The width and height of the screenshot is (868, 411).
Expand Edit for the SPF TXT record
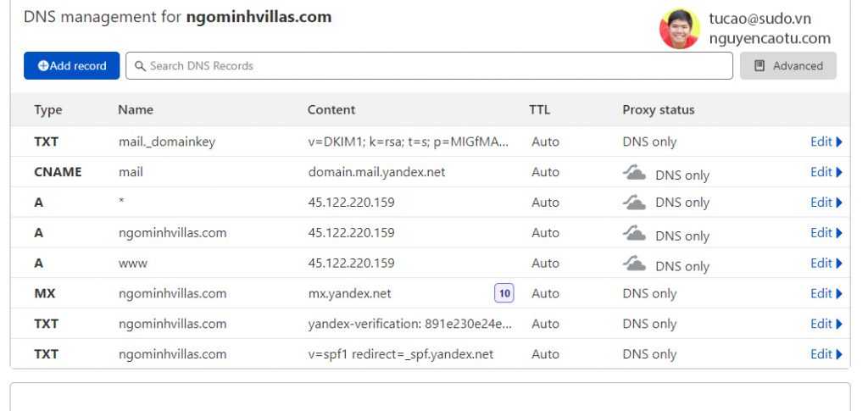[826, 354]
